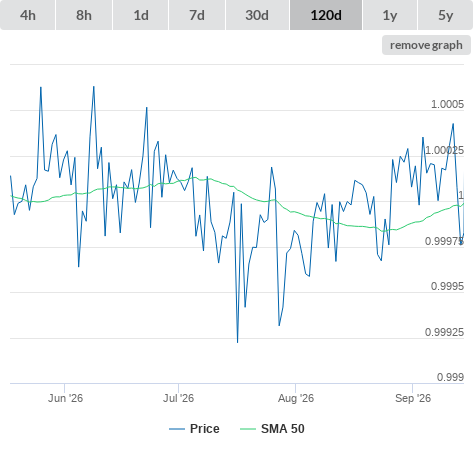
Task: Click the active 120d range tab
Action: coord(326,15)
